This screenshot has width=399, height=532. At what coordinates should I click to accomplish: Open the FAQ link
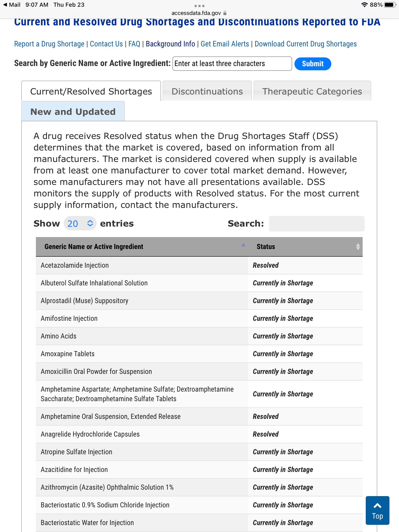pyautogui.click(x=134, y=44)
